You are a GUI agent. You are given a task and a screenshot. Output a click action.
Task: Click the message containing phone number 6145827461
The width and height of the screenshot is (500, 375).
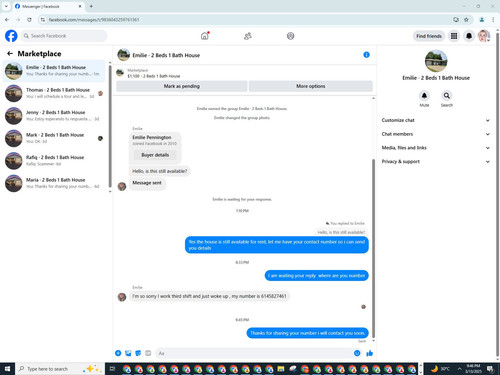coord(209,296)
